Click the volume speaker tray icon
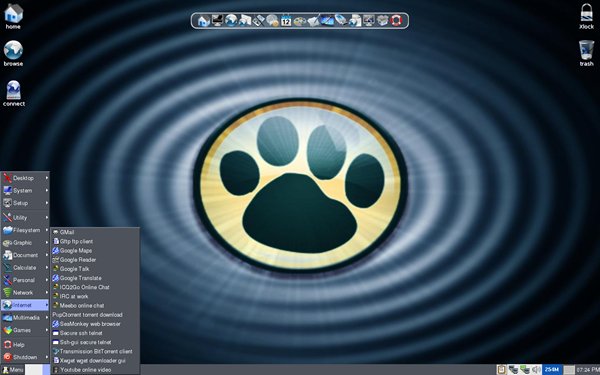 [x=536, y=370]
